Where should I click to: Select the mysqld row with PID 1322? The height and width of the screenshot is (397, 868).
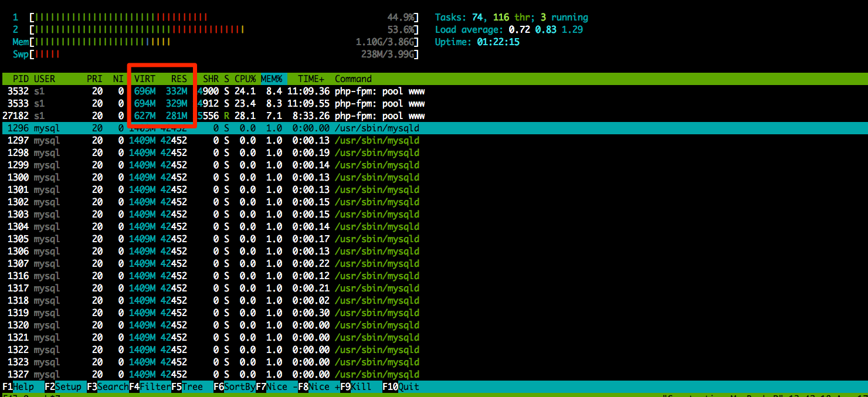(x=434, y=350)
